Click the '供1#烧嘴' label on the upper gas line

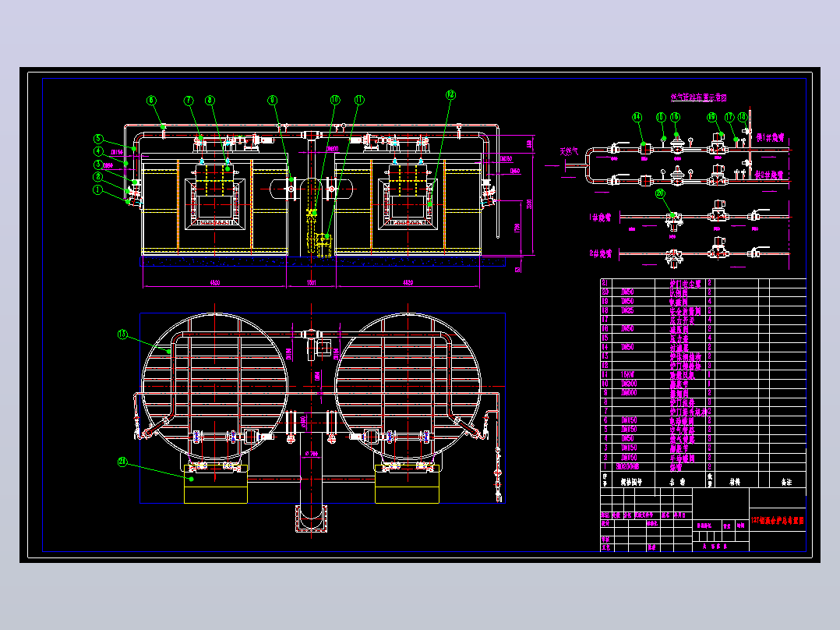770,137
